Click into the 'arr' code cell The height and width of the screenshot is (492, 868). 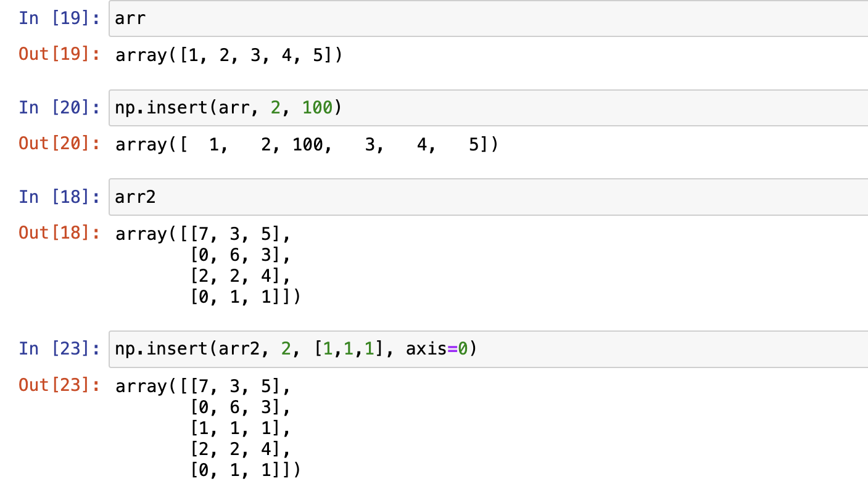pos(487,18)
